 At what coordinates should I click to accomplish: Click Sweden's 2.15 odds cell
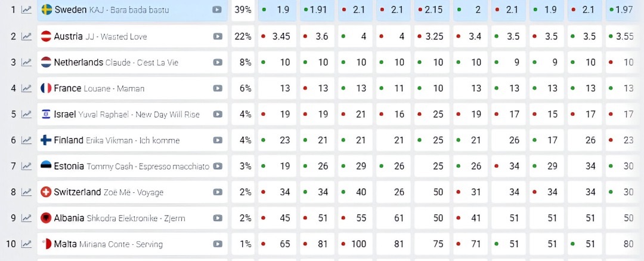pyautogui.click(x=432, y=10)
